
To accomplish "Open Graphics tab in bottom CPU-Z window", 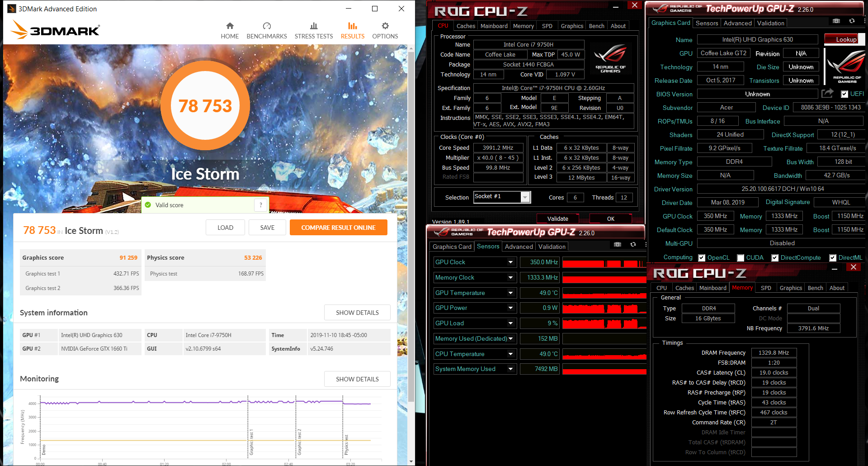I will point(791,288).
